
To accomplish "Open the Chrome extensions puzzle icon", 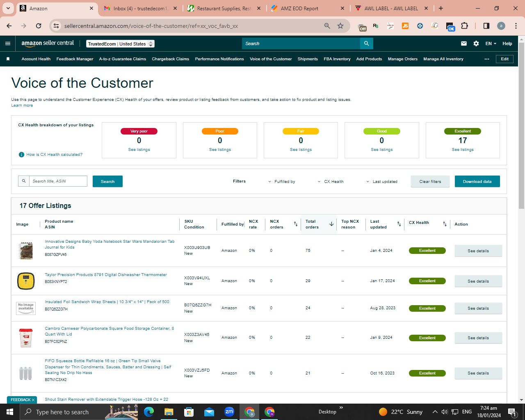I will (x=465, y=26).
